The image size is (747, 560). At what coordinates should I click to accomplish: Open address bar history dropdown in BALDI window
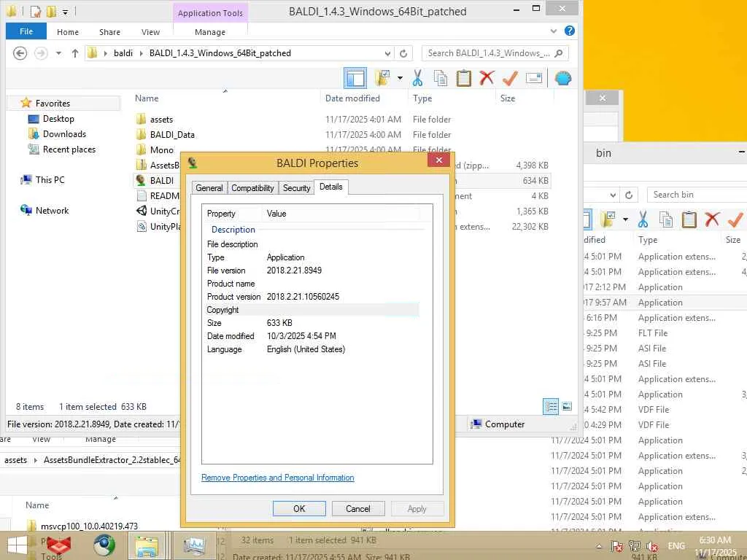387,53
